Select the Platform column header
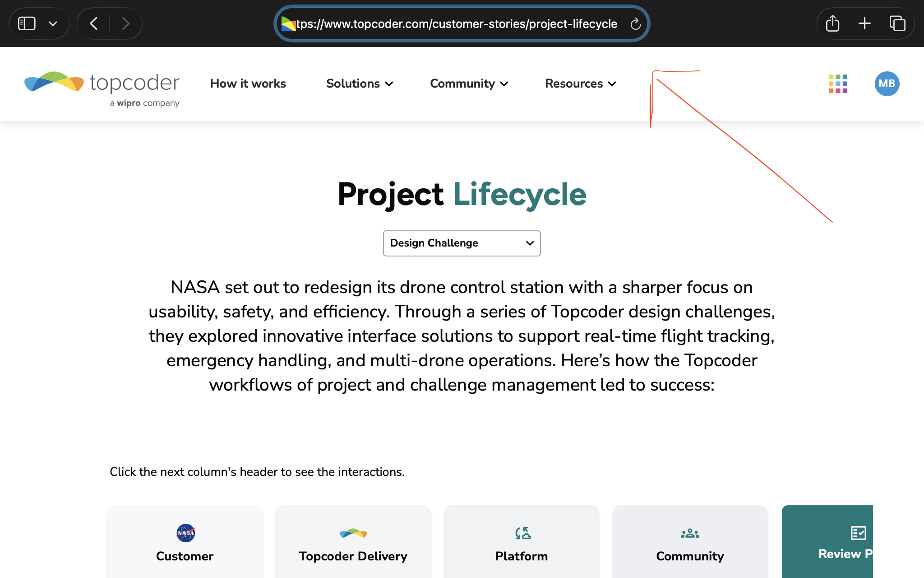This screenshot has width=924, height=578. 522,543
